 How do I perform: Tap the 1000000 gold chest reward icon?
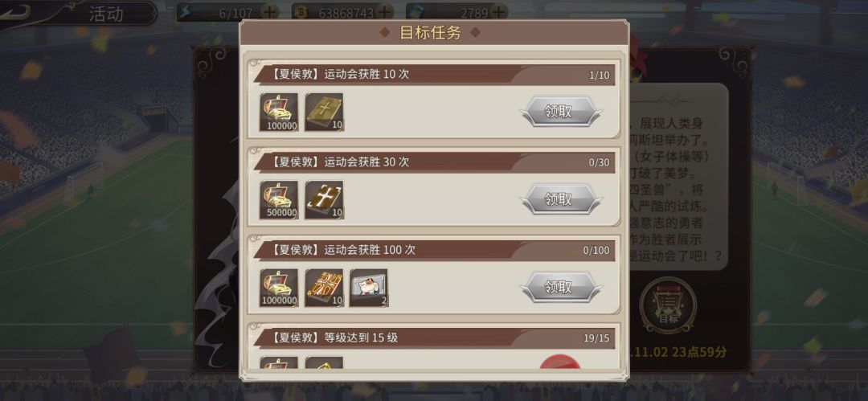(279, 288)
